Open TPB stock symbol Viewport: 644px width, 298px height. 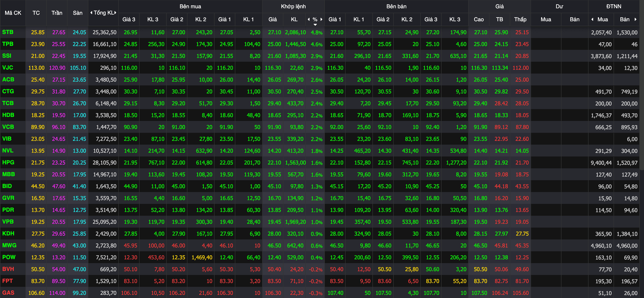click(8, 44)
